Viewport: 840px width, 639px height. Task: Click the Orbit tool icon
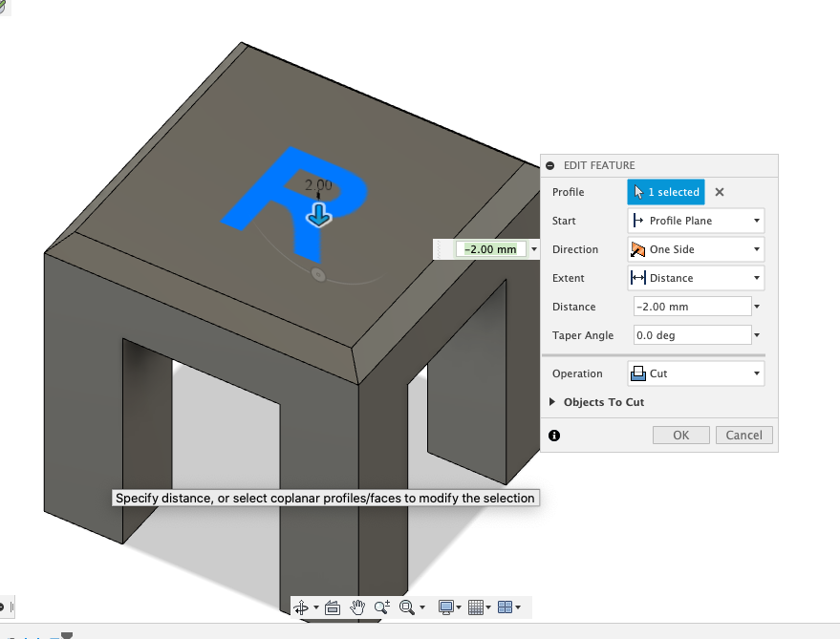coord(301,607)
